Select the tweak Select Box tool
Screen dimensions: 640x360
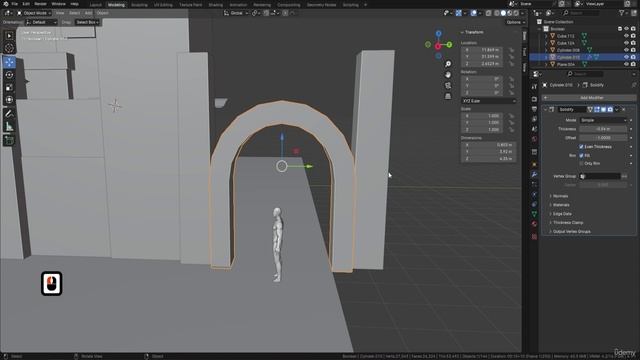point(9,36)
